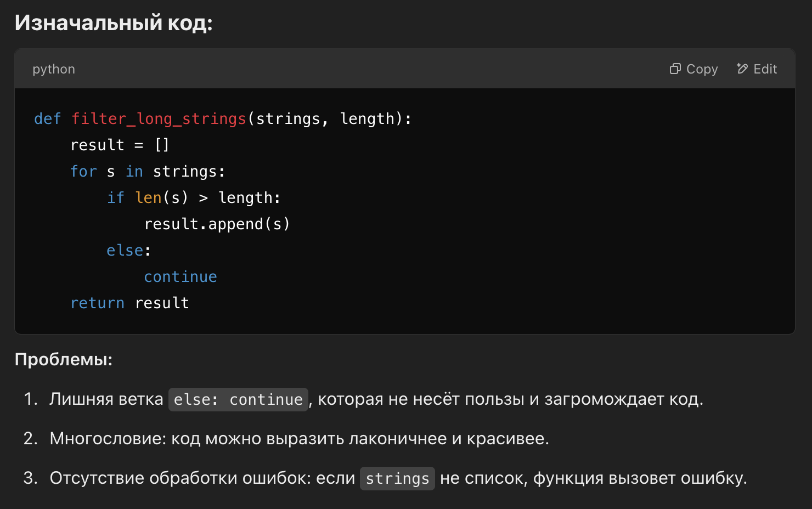The image size is (812, 509).
Task: Click the continue statement line
Action: coord(181,276)
